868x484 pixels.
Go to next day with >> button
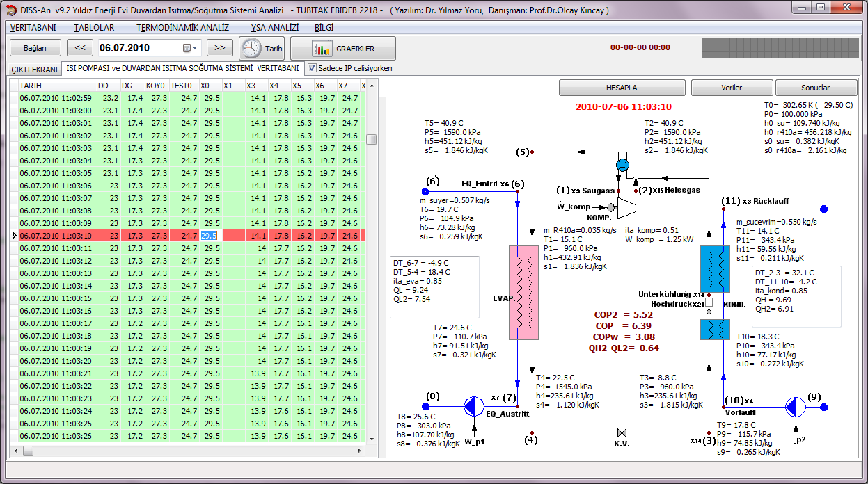219,49
